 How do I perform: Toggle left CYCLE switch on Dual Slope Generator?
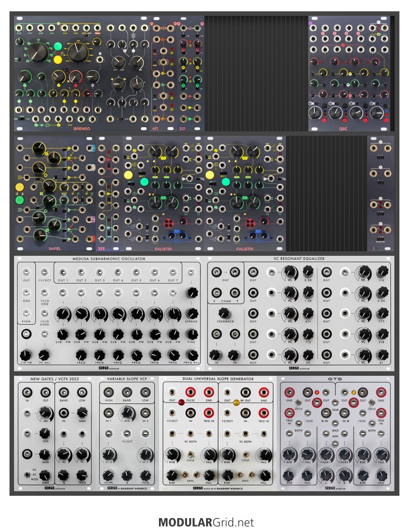pyautogui.click(x=190, y=454)
